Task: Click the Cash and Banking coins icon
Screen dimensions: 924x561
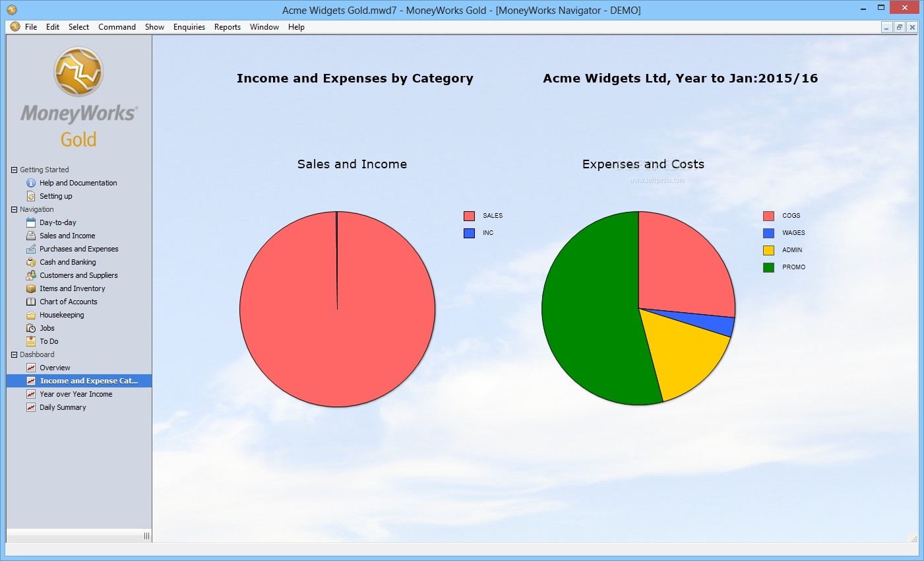Action: (31, 262)
